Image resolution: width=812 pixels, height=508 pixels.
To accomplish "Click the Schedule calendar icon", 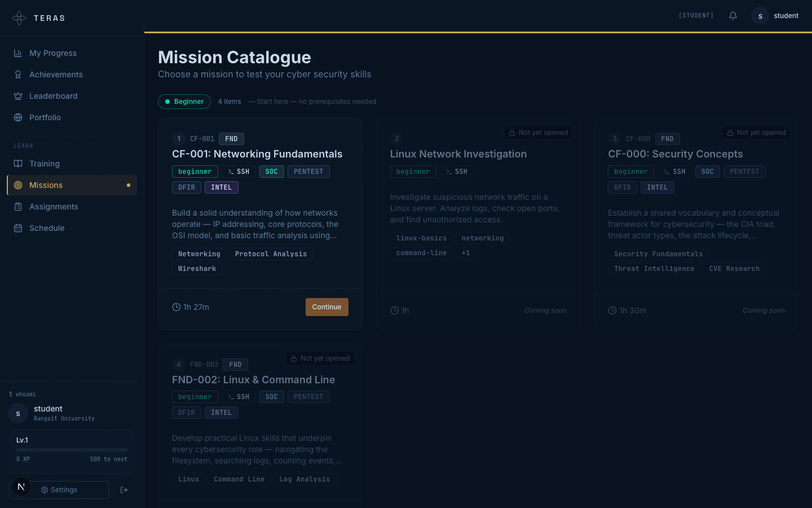I will tap(18, 228).
